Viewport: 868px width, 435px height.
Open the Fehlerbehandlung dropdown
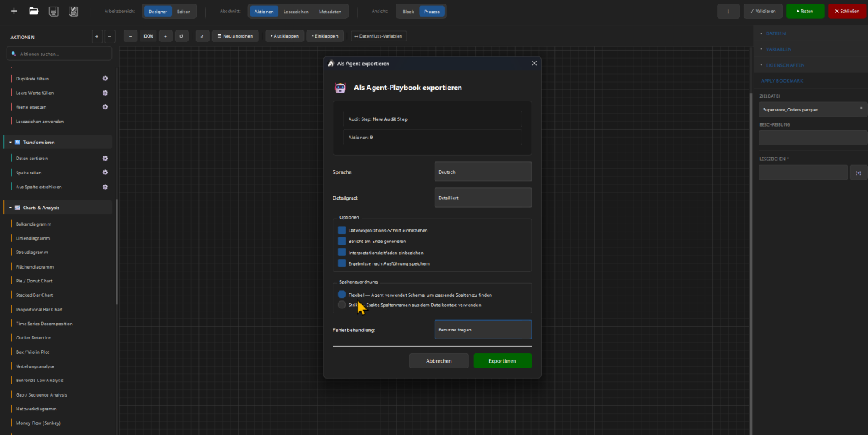pos(482,329)
